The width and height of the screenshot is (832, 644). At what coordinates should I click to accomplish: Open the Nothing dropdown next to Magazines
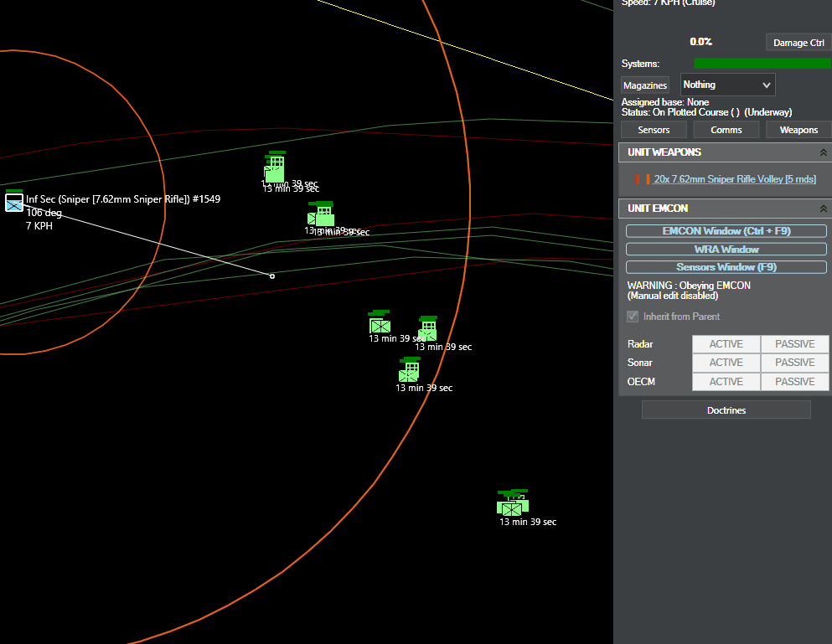[x=727, y=85]
